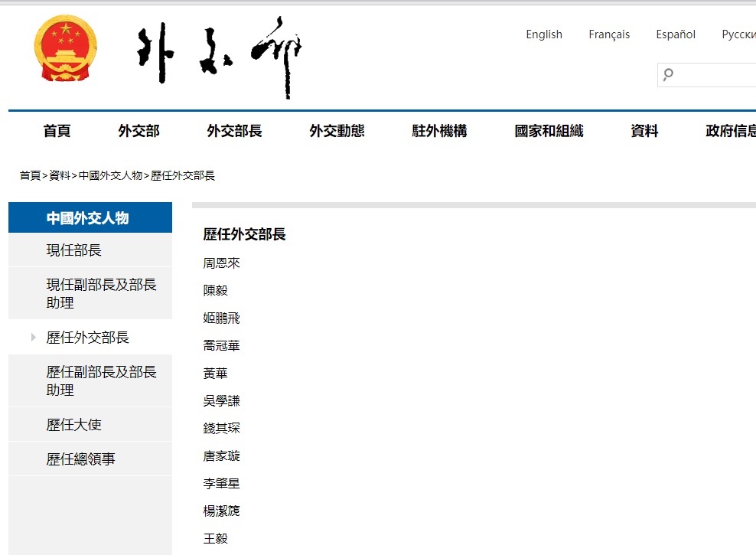
Task: Click arrow marker beside 歷任外交部長
Action: click(33, 337)
